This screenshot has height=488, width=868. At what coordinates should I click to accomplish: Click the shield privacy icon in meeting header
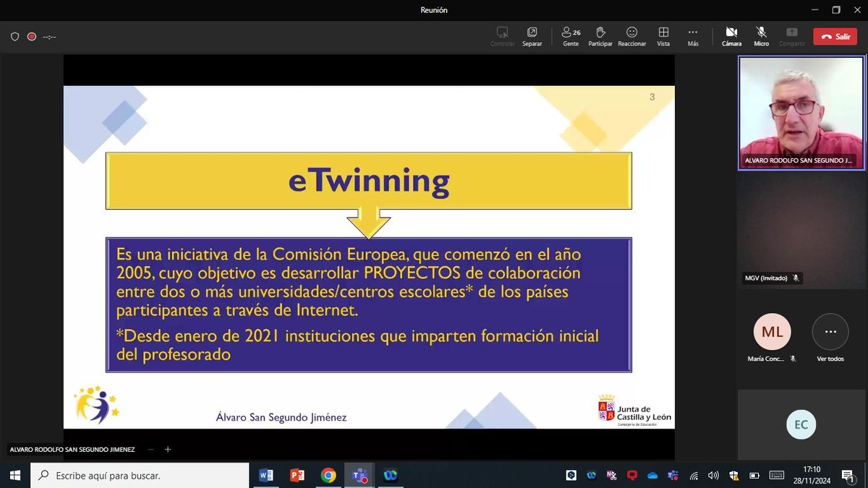[14, 36]
